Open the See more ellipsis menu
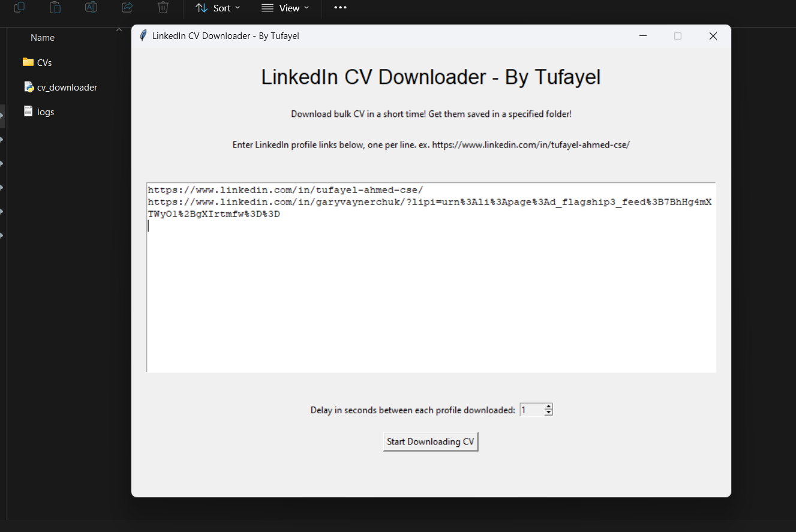The image size is (796, 532). (x=340, y=8)
